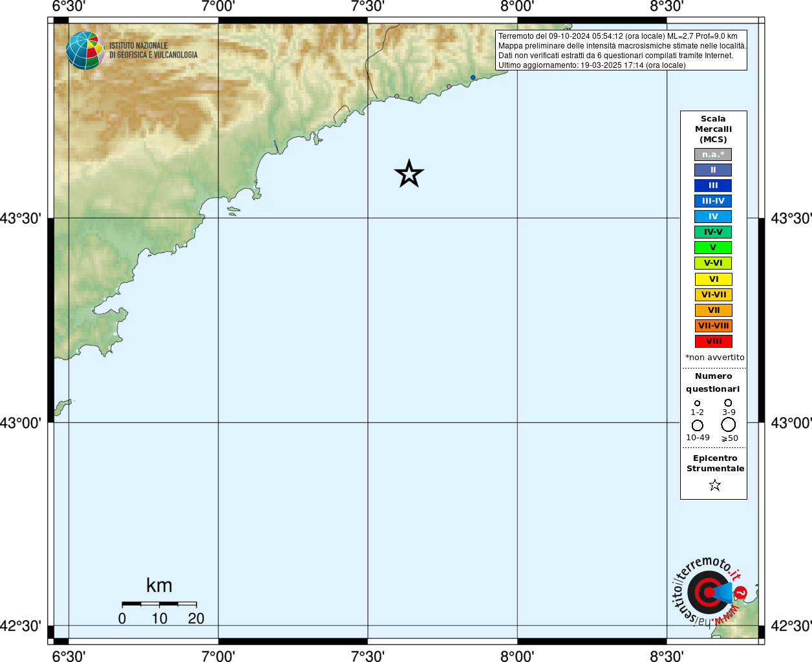Click the 10-49 questionnaires circle symbol
This screenshot has height=662, width=812.
[x=698, y=425]
